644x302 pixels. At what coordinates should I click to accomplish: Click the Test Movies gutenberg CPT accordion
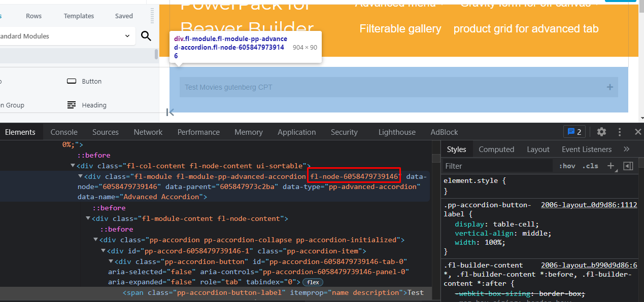pos(399,87)
